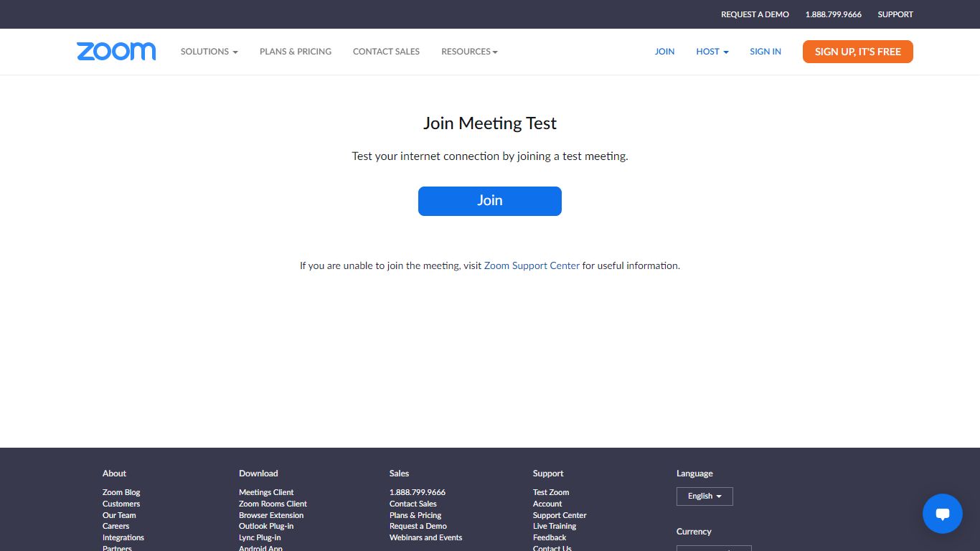Click the Currency footer label
The image size is (980, 551).
click(694, 532)
